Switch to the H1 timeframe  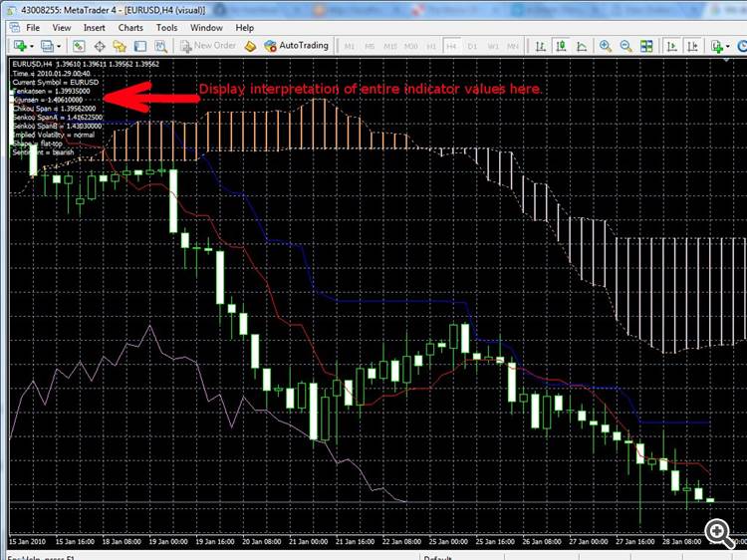point(431,46)
